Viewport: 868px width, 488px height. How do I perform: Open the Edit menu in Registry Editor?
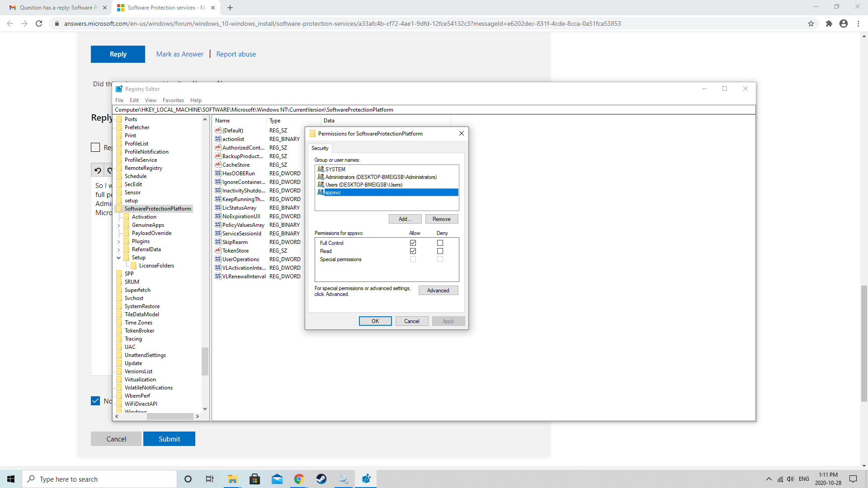tap(134, 100)
